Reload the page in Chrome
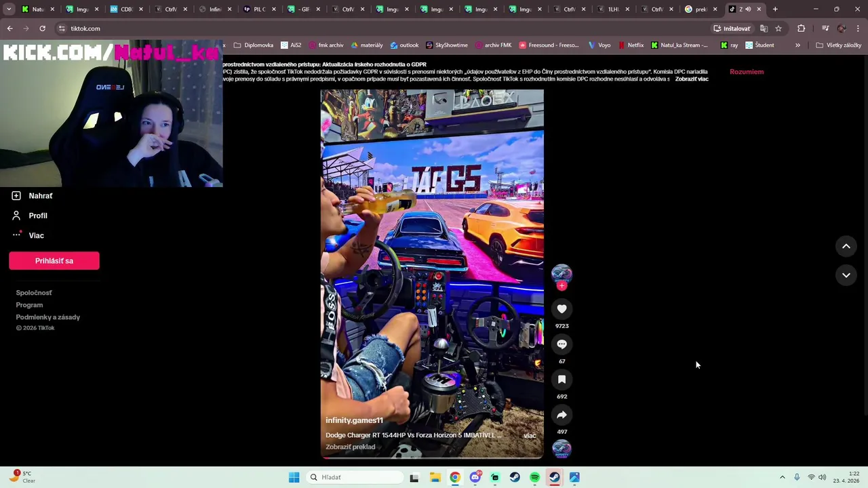Screen dimensions: 868x488 [42, 28]
